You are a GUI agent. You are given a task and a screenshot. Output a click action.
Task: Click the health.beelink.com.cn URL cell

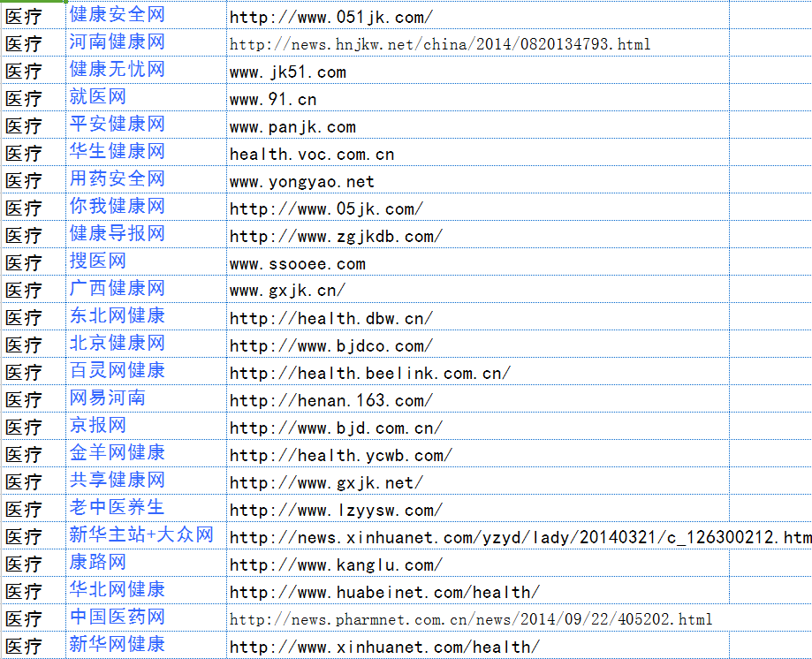click(478, 371)
